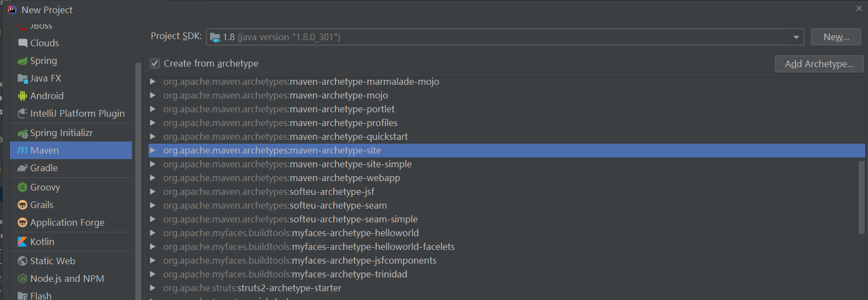Click the Static Web globe icon
Screen dimensions: 868x300
tap(23, 261)
